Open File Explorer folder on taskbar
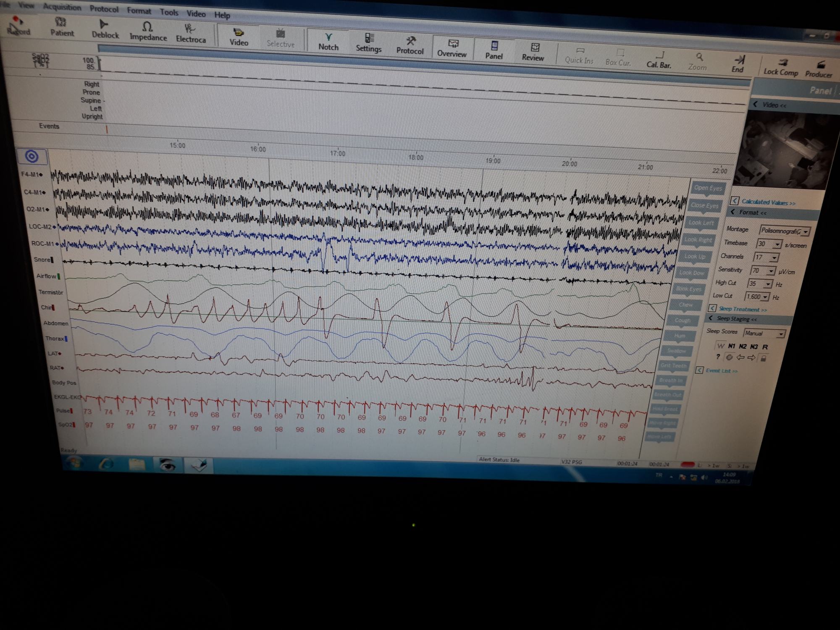 (136, 464)
